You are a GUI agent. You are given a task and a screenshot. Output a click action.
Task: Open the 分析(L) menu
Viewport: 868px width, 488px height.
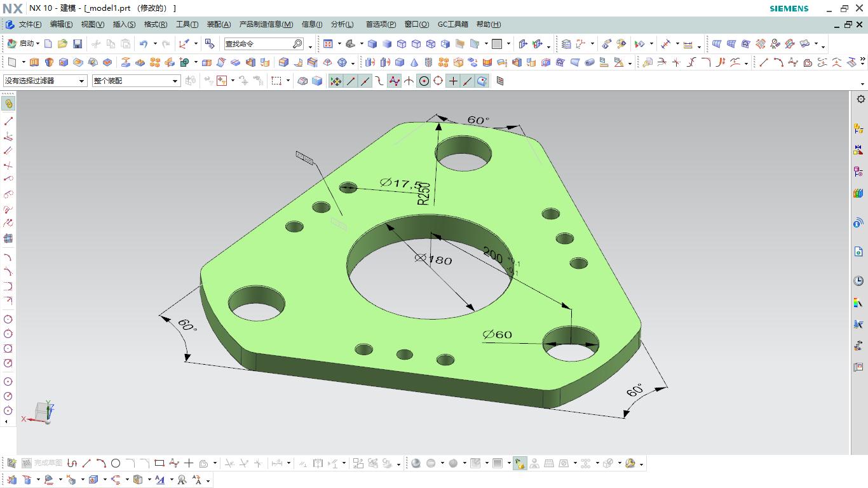[x=342, y=24]
